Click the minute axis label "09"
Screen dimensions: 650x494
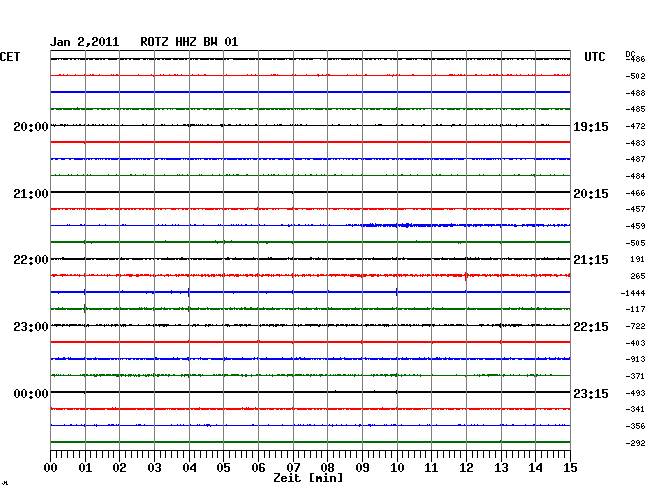(x=362, y=468)
